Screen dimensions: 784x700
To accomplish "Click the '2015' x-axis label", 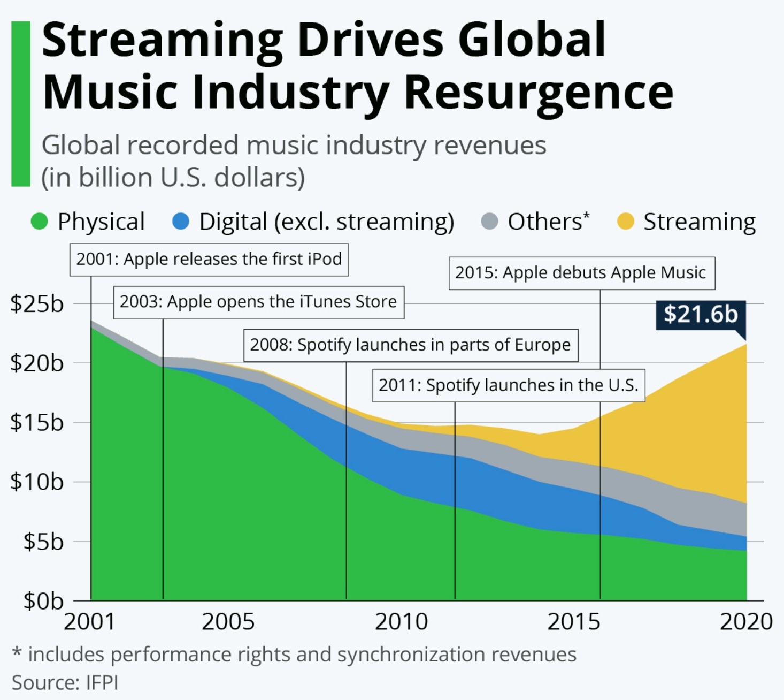I will pos(574,622).
